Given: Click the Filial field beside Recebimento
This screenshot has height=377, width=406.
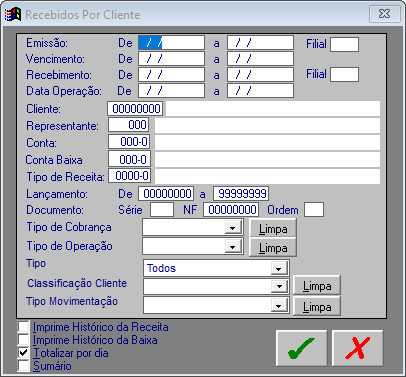Looking at the screenshot, I should (x=344, y=74).
